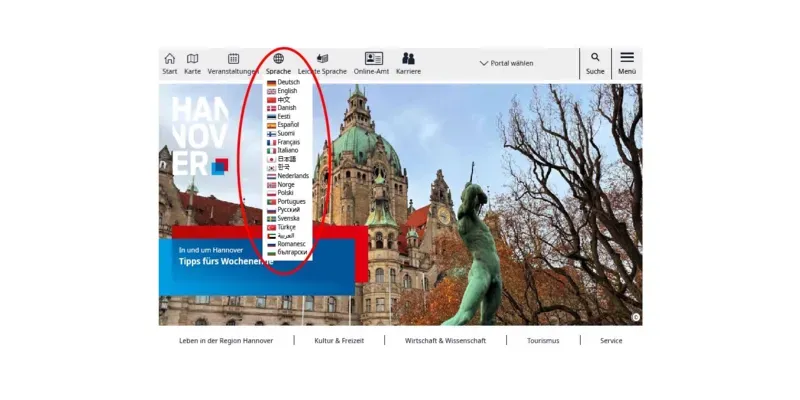The width and height of the screenshot is (800, 400).
Task: Click the copyright icon on the photo
Action: [636, 317]
